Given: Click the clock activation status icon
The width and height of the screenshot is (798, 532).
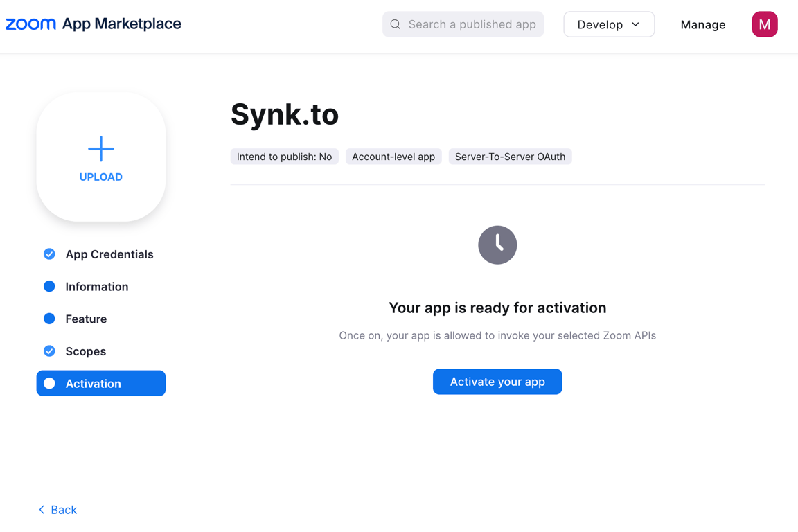Looking at the screenshot, I should coord(497,245).
